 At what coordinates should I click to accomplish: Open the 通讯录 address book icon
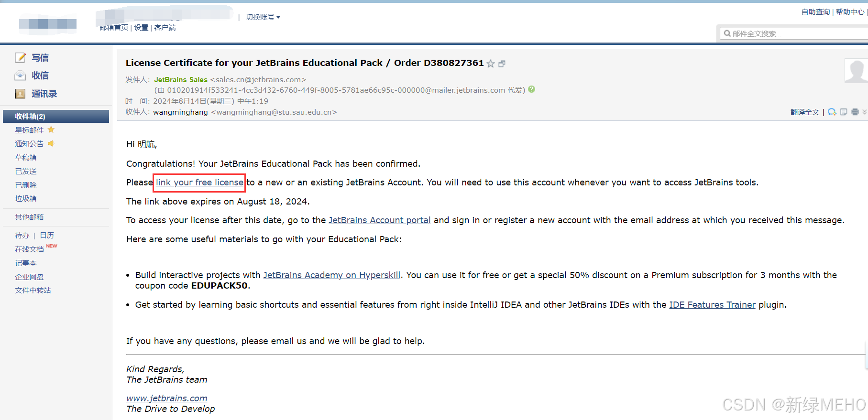click(x=20, y=94)
